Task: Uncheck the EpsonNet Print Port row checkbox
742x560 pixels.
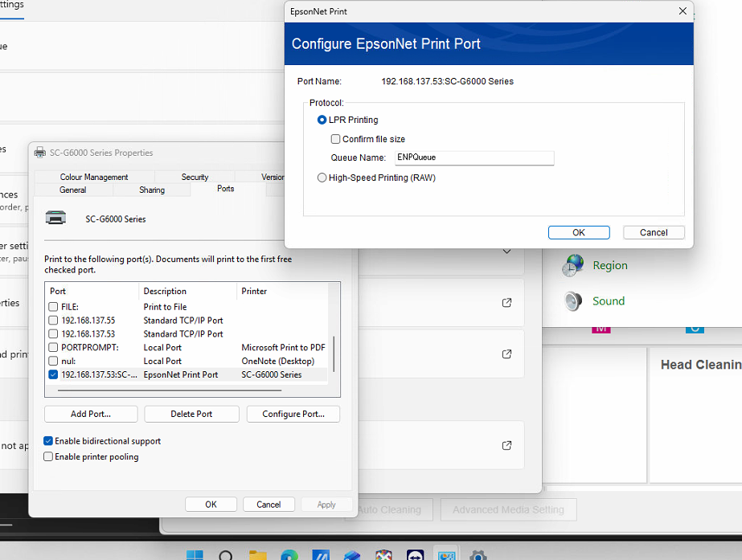Action: [x=53, y=374]
